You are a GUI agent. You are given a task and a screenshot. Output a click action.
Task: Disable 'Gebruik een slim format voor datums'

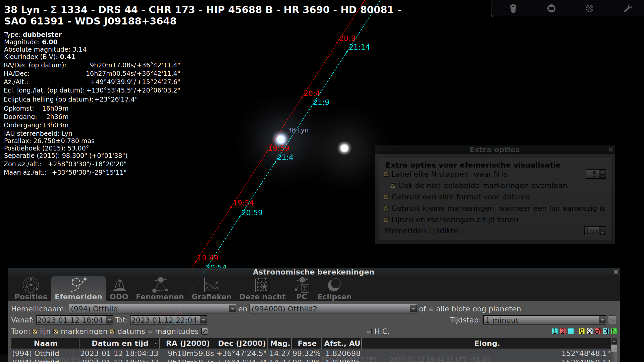click(387, 197)
